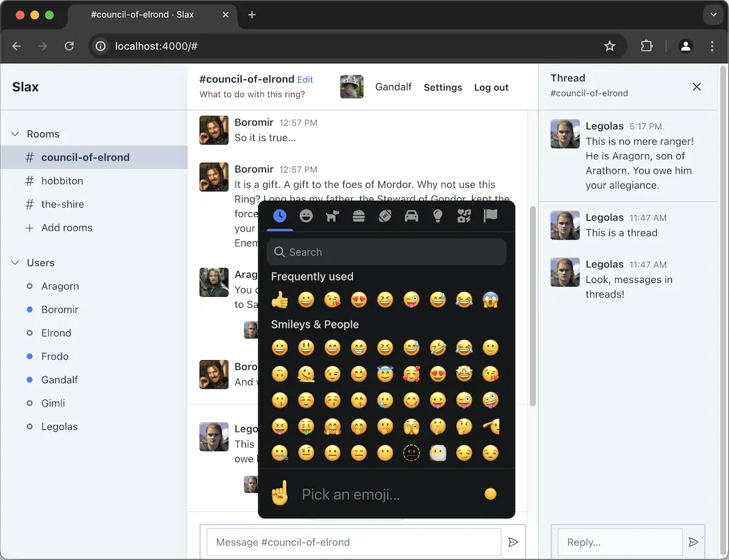Open the Flags emoji category
The height and width of the screenshot is (560, 729).
490,216
